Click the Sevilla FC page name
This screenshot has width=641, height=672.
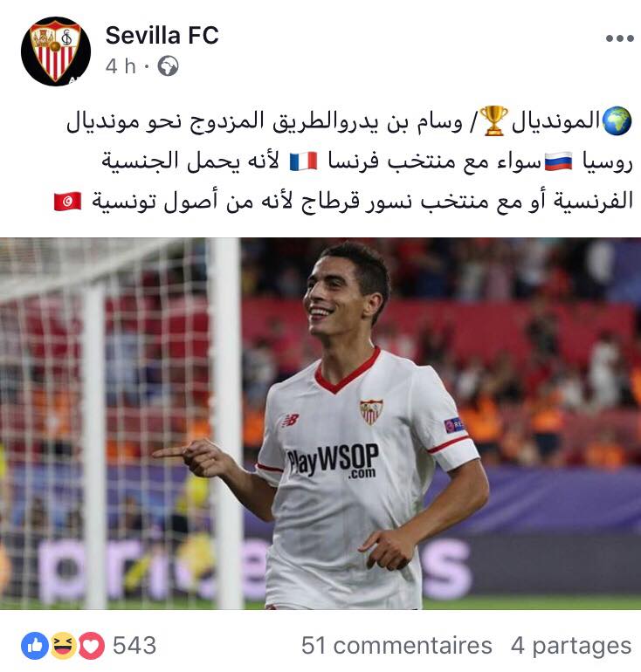tap(162, 35)
